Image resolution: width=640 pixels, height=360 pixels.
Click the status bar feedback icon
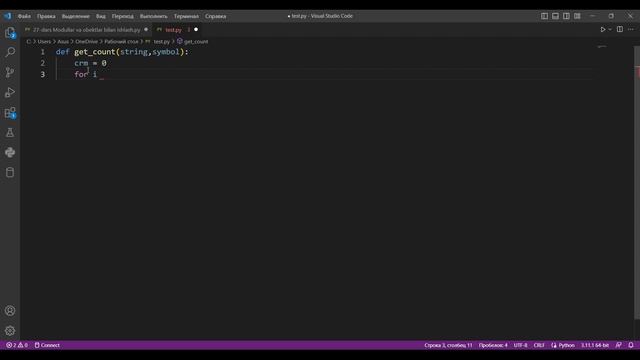(x=618, y=345)
